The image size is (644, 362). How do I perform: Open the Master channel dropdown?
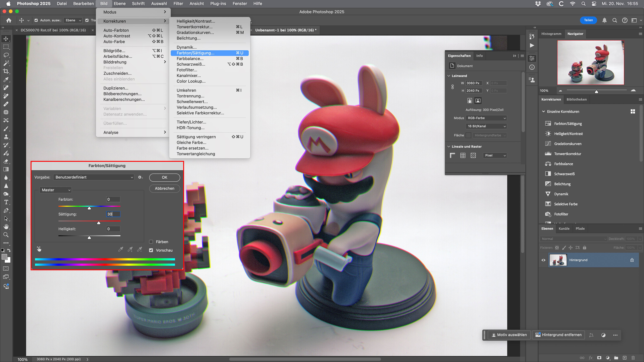[55, 190]
